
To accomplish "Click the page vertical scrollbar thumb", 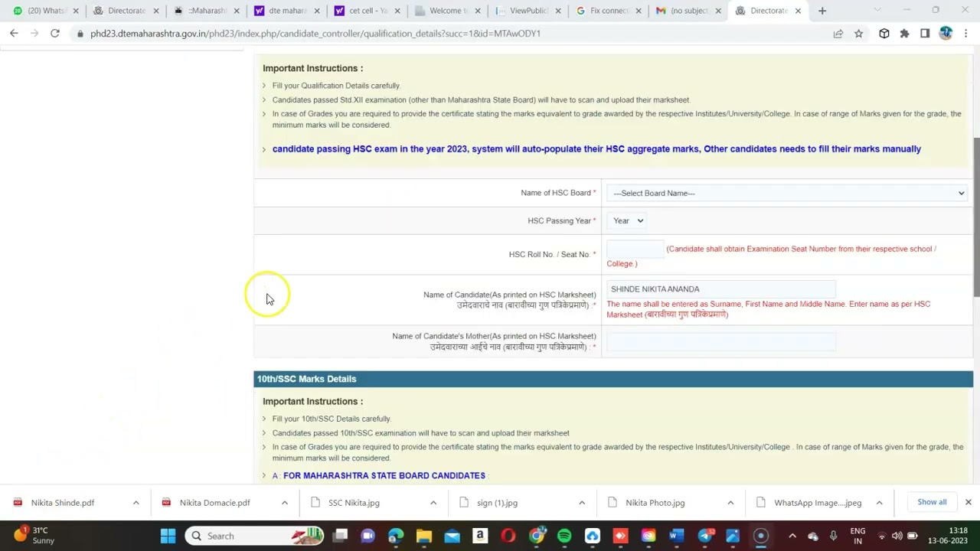I will (x=976, y=218).
